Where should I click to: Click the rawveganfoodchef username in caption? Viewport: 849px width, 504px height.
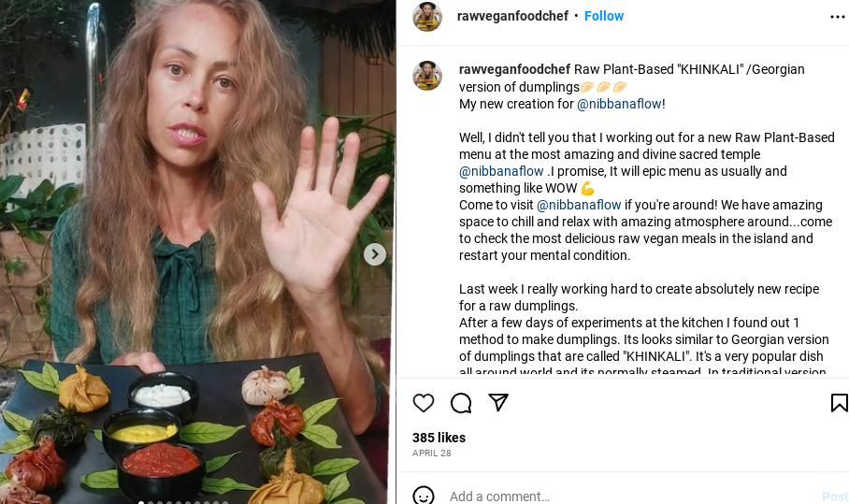pyautogui.click(x=514, y=70)
